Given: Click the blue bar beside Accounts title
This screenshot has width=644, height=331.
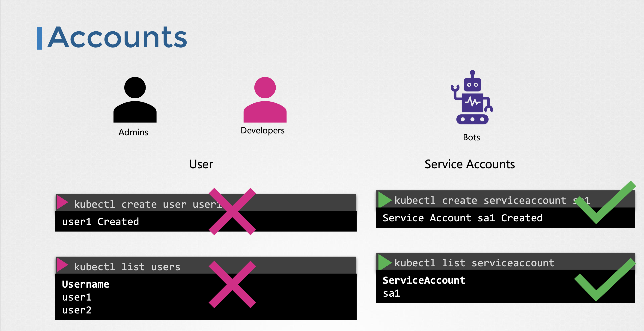Looking at the screenshot, I should click(x=39, y=38).
